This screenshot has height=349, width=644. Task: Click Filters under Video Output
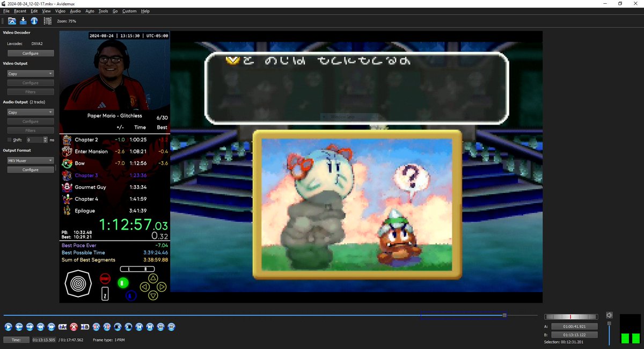(30, 92)
